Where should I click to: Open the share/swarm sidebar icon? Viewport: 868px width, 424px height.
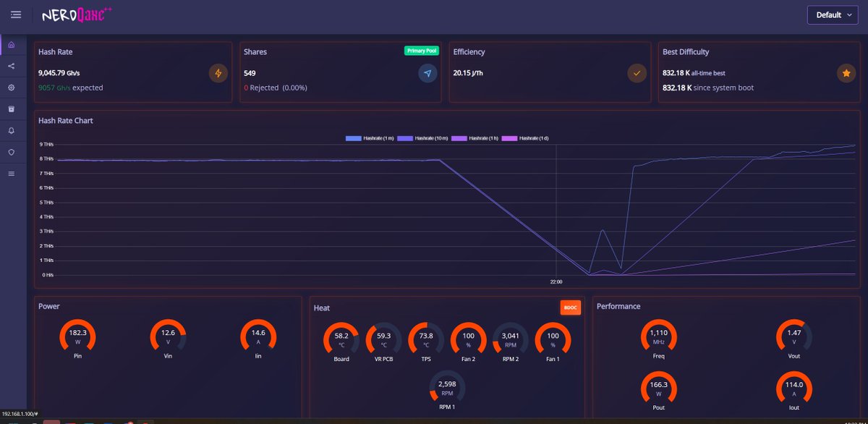pyautogui.click(x=11, y=66)
